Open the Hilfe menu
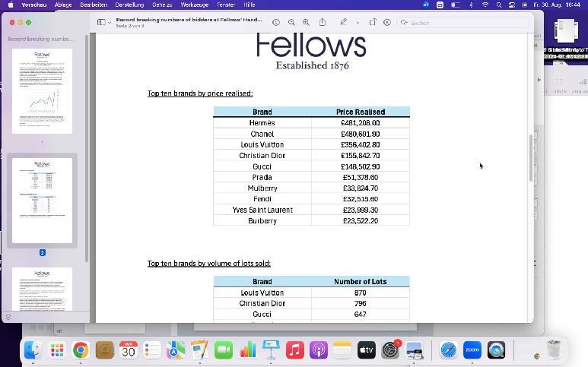This screenshot has width=588, height=367. click(250, 5)
